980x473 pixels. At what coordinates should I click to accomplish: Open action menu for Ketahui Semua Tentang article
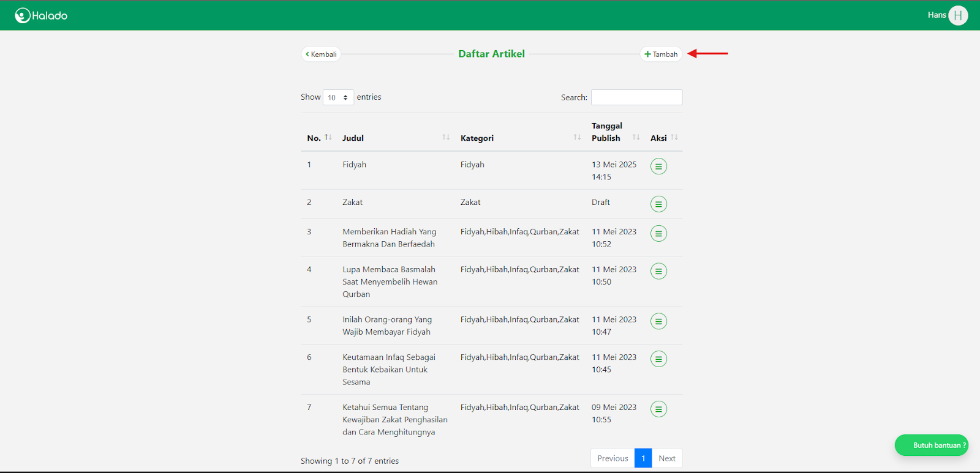(x=658, y=409)
